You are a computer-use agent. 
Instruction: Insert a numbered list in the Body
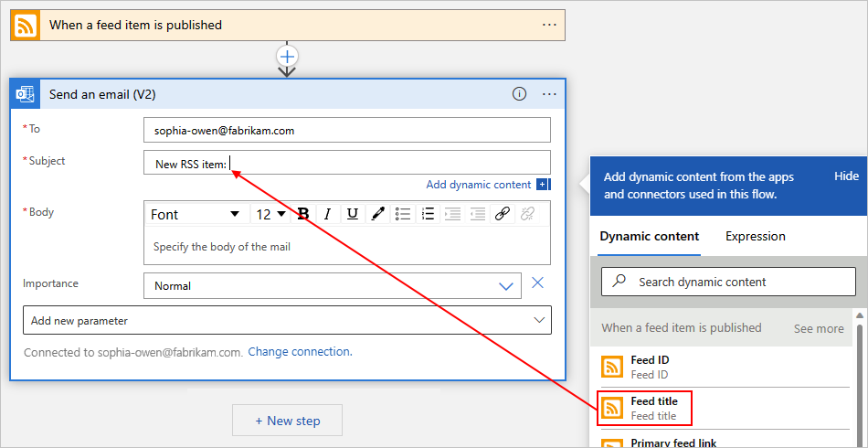(x=428, y=214)
